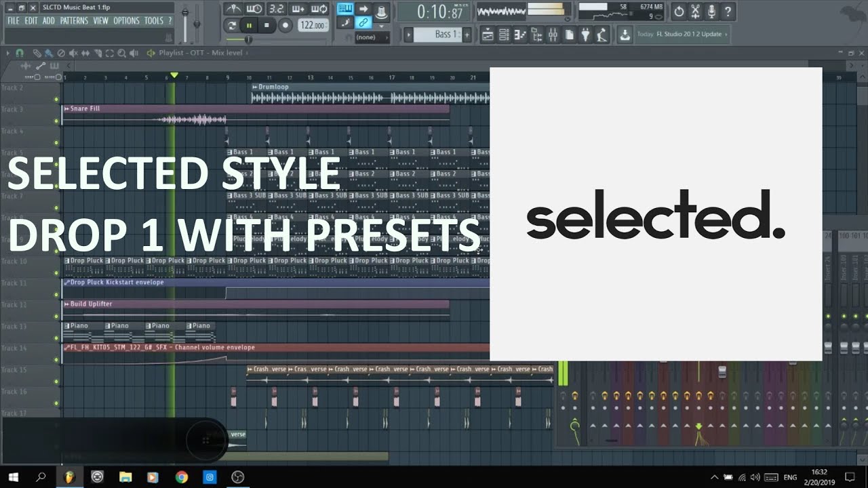The image size is (868, 488).
Task: Open the (none) snap selector dropdown
Action: pos(372,37)
